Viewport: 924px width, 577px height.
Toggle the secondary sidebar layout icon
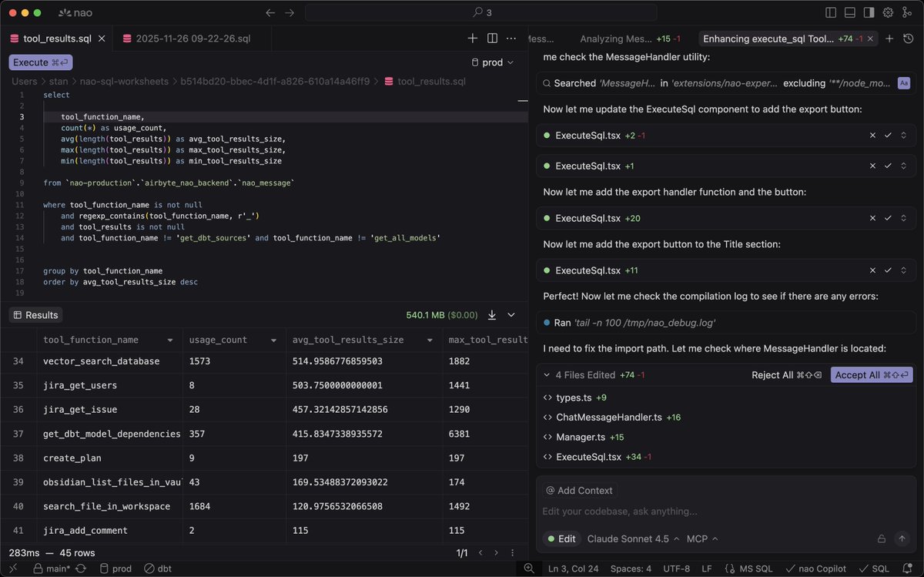coord(869,12)
